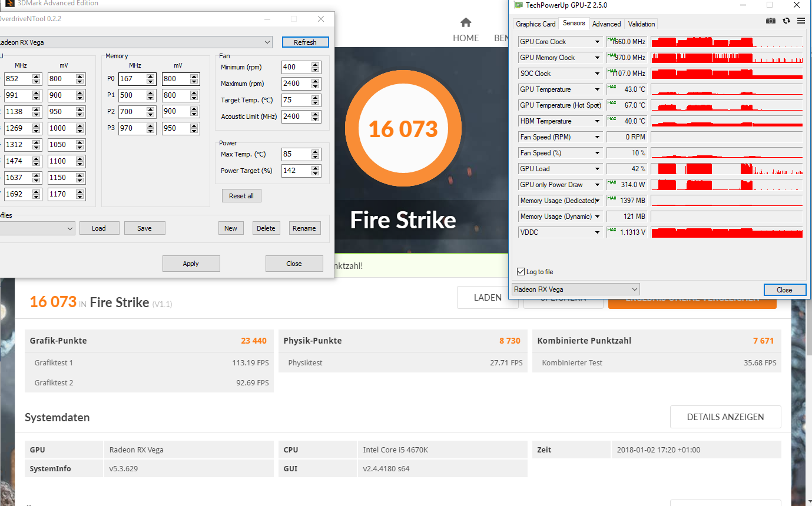Click GPU voltage field 1170 mV

62,194
